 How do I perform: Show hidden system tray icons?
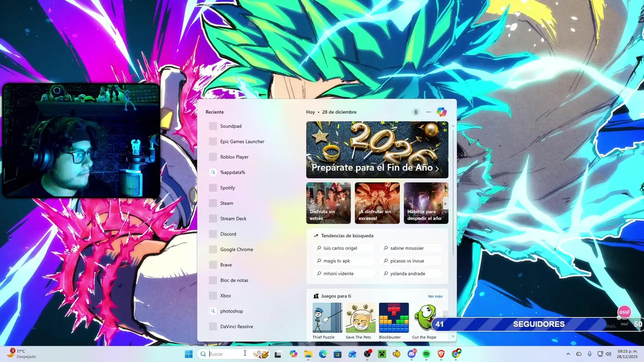click(568, 354)
